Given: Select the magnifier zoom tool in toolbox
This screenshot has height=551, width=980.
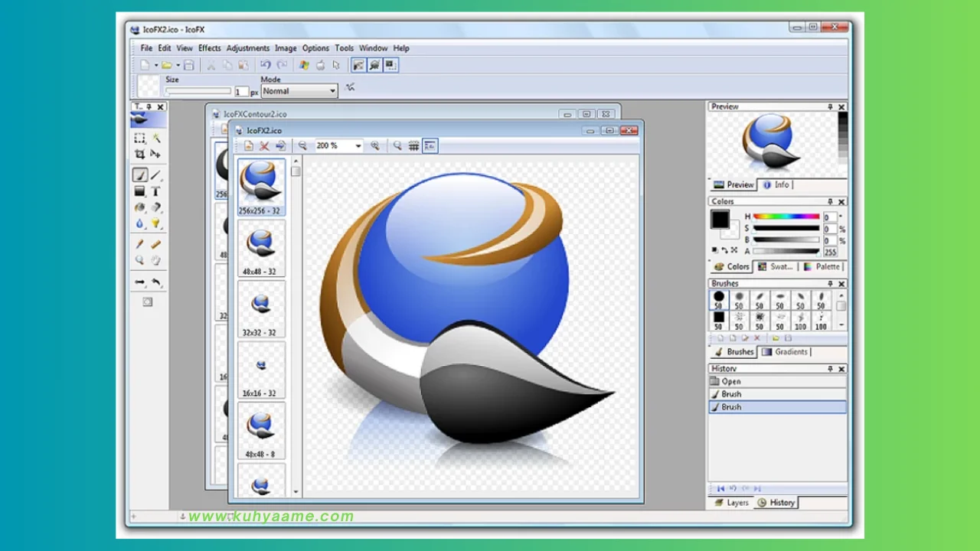Looking at the screenshot, I should (139, 260).
